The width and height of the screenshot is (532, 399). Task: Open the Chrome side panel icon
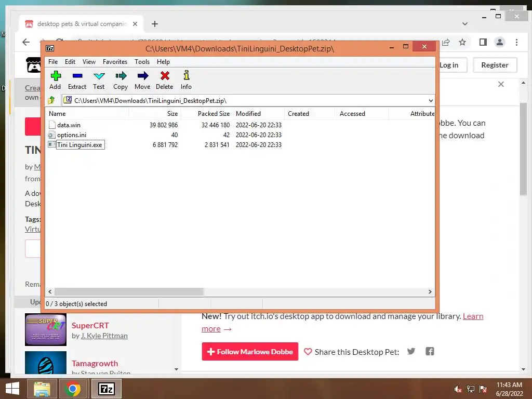[x=483, y=42]
